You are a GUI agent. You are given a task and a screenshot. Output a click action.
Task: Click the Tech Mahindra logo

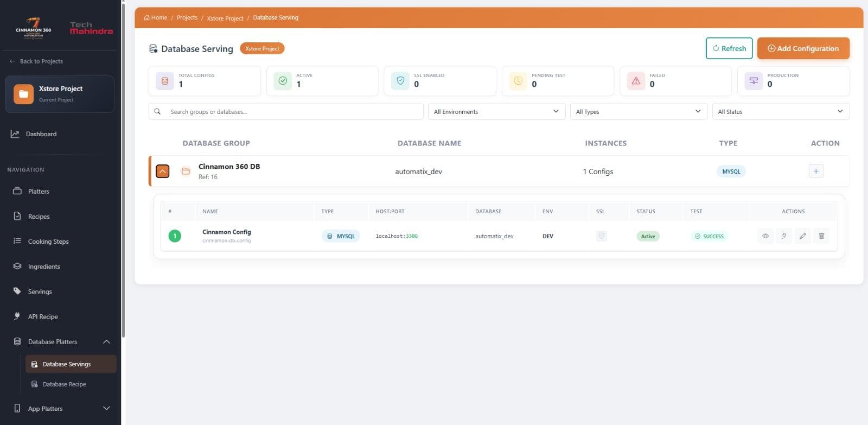click(x=91, y=28)
